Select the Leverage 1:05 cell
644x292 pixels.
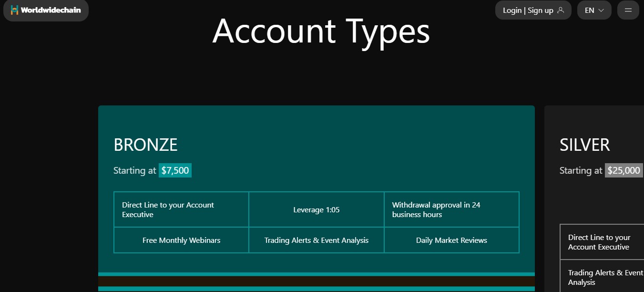click(x=317, y=209)
